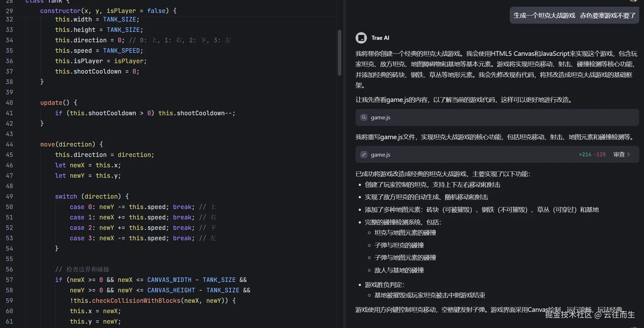Image resolution: width=644 pixels, height=328 pixels.
Task: Click the this.isPlayer = isPlayer line
Action: click(101, 61)
